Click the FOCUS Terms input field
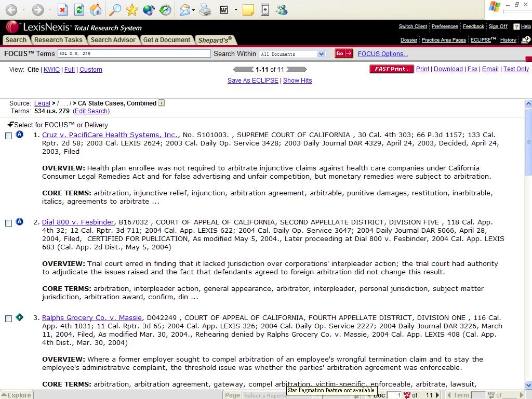This screenshot has height=399, width=532. coord(134,54)
